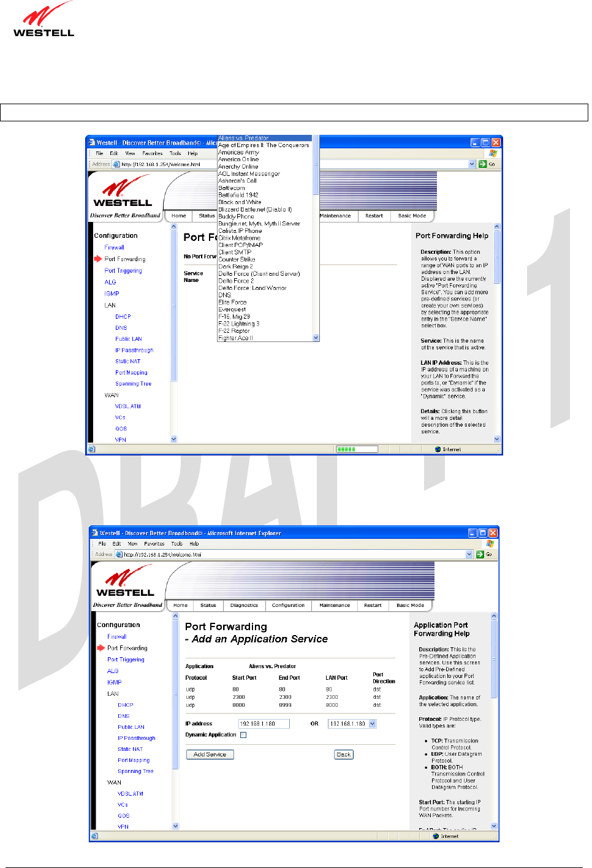Screen dimensions: 592x868
Task: Click the service list scrollbar down arrow
Action: [316, 338]
